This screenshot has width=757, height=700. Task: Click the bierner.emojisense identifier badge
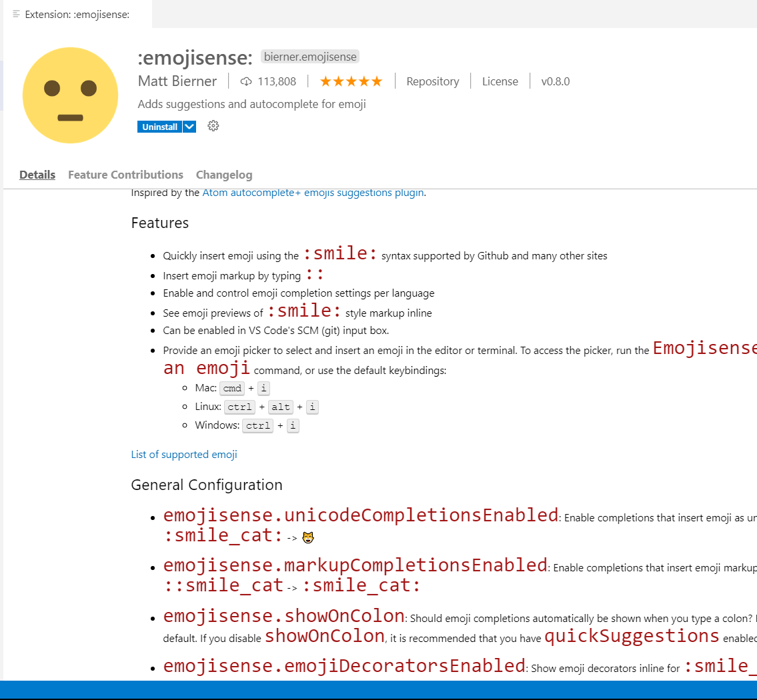(309, 57)
